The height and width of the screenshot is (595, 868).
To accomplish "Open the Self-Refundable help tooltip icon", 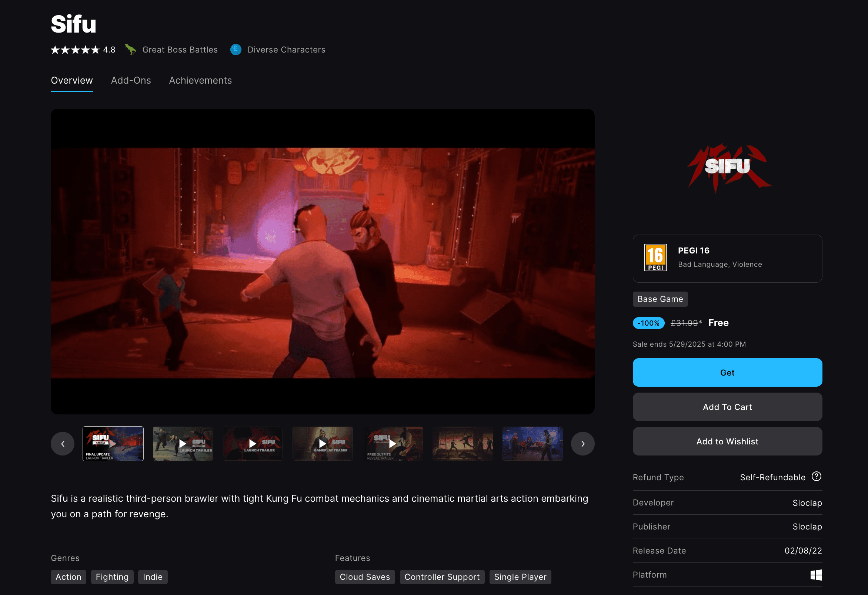I will click(x=817, y=477).
